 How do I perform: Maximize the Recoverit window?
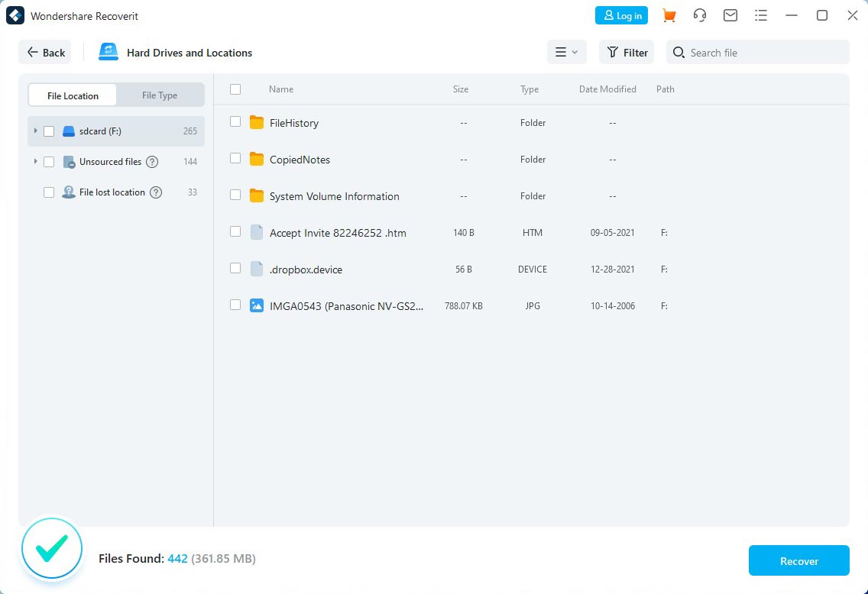tap(822, 15)
